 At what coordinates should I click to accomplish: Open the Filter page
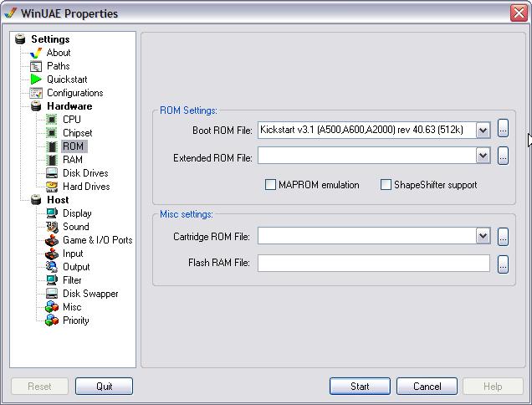pos(72,280)
